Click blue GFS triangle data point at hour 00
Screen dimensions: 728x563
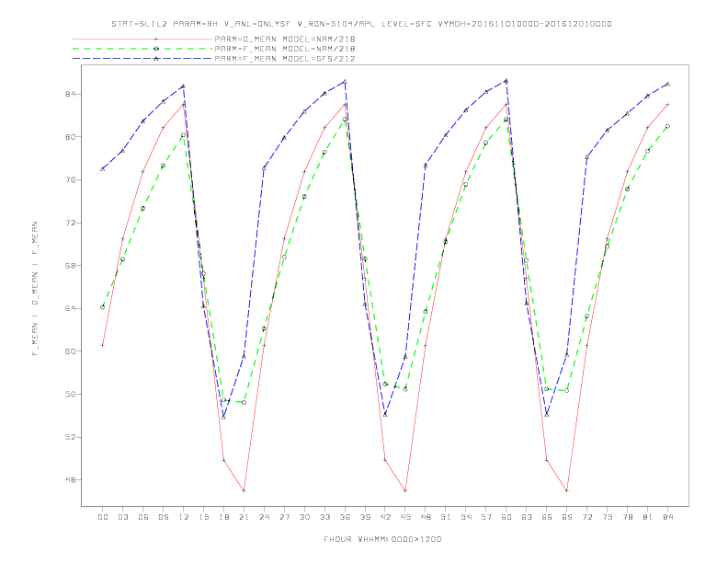point(103,168)
